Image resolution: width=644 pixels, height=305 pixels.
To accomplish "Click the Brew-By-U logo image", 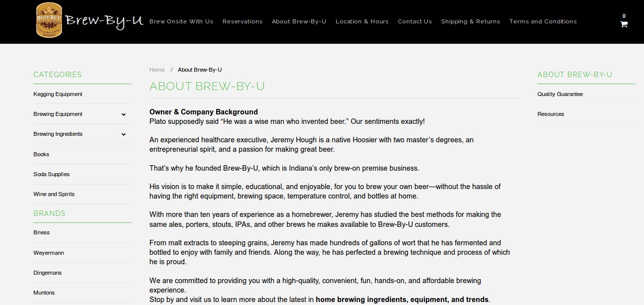I will (49, 20).
